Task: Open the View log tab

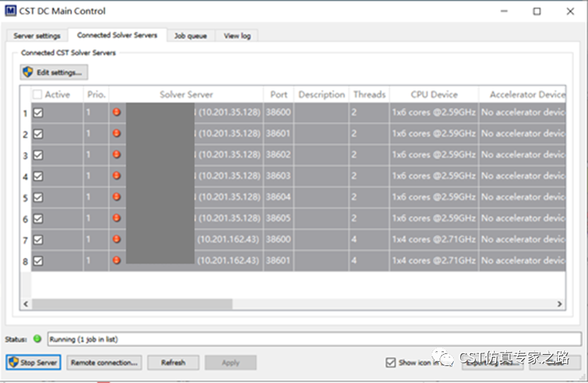Action: point(237,36)
